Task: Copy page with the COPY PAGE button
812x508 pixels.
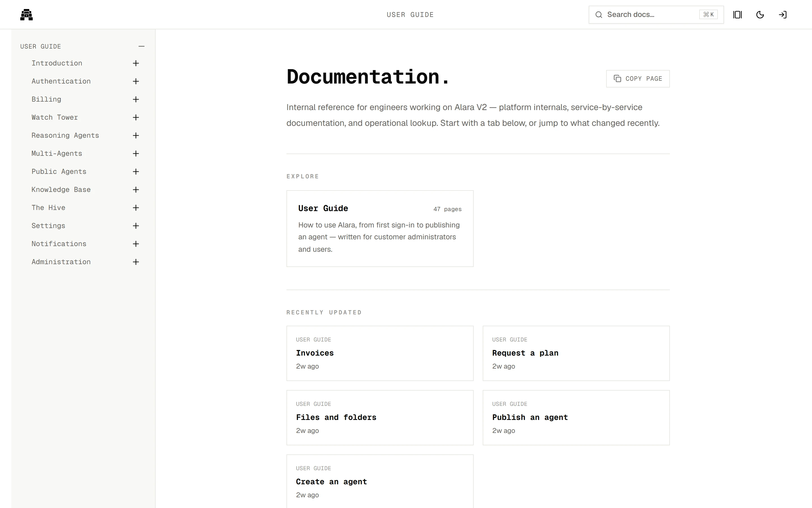Action: [637, 79]
